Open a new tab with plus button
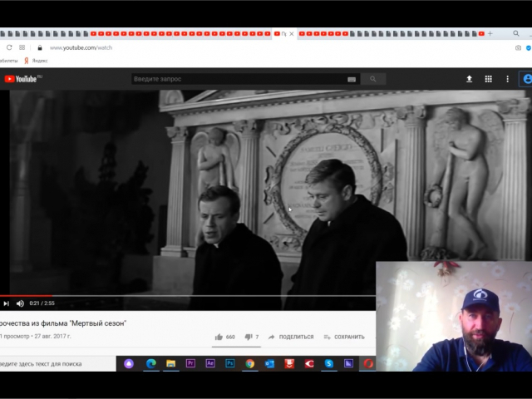The width and height of the screenshot is (532, 399). pyautogui.click(x=490, y=33)
